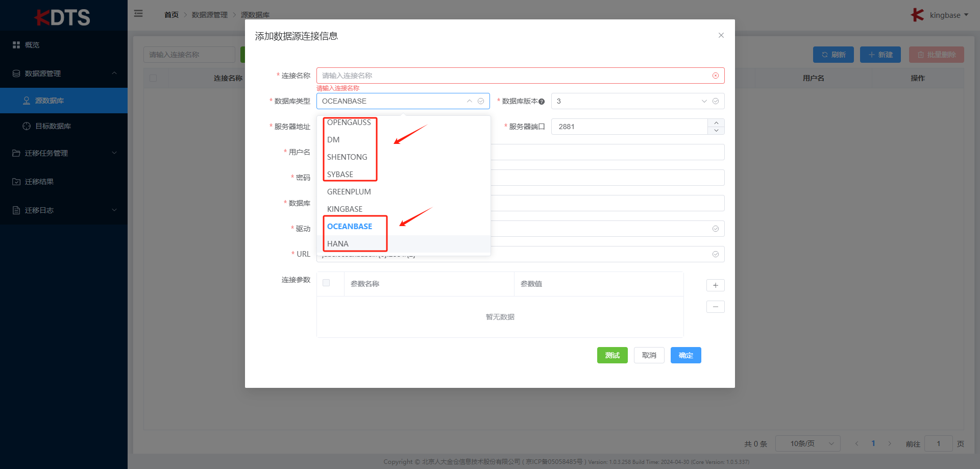Click the minus icon to remove parameter
The image size is (980, 469).
click(715, 307)
